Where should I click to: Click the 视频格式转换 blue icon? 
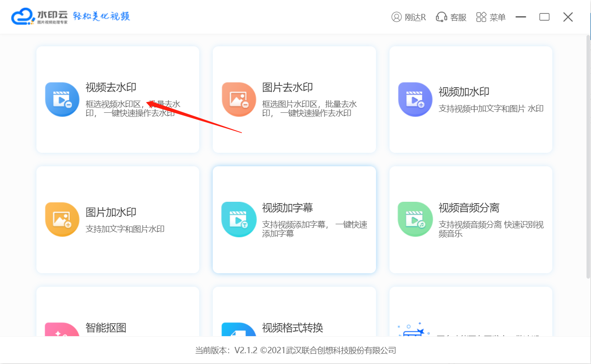tap(239, 329)
